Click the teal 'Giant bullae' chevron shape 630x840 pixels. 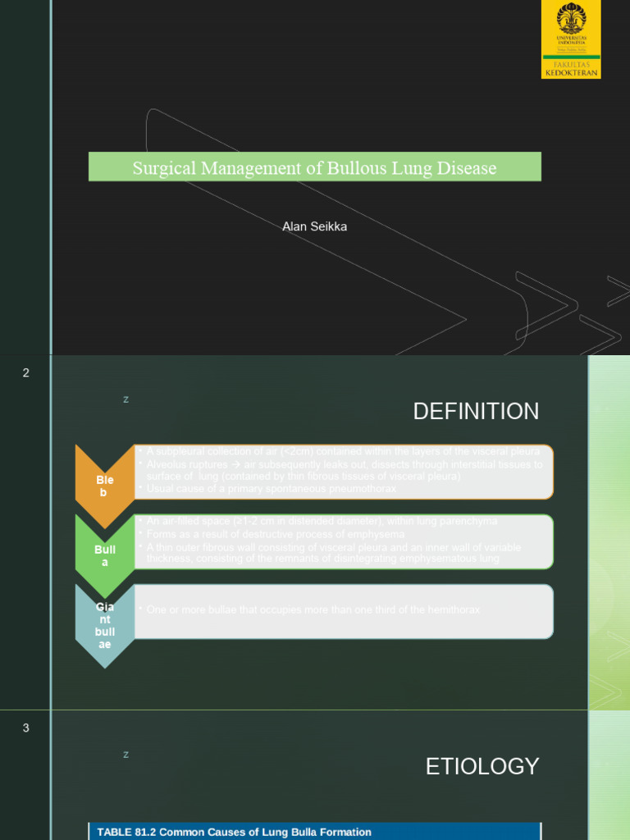click(105, 626)
